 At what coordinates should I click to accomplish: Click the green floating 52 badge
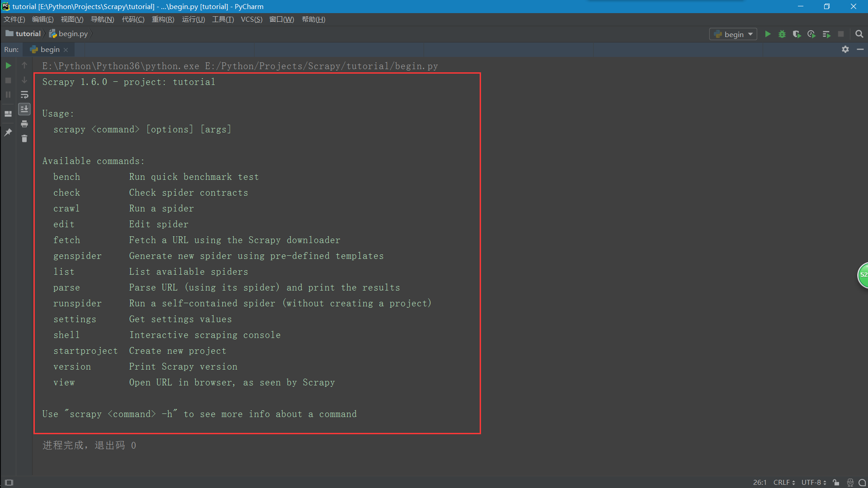[x=863, y=275]
